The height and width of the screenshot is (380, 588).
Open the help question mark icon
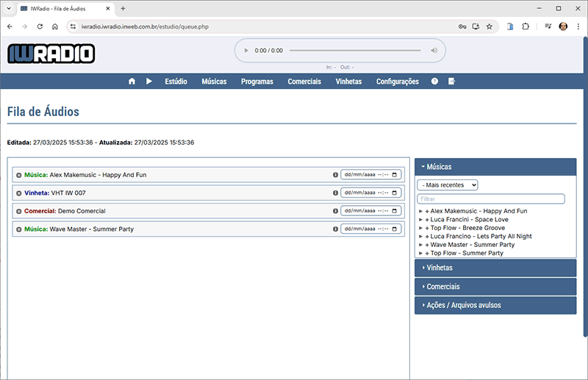pos(434,82)
